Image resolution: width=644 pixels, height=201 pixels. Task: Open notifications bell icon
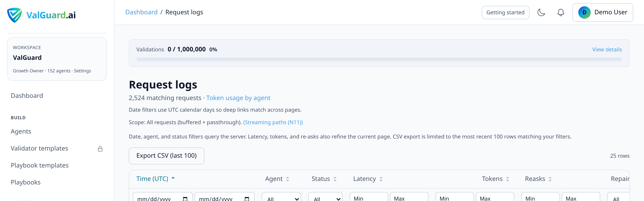(x=561, y=13)
